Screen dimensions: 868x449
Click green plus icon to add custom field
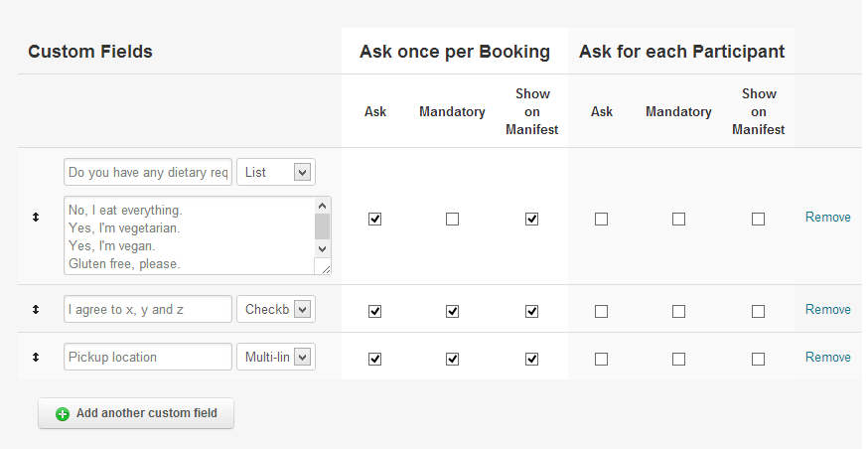(63, 414)
